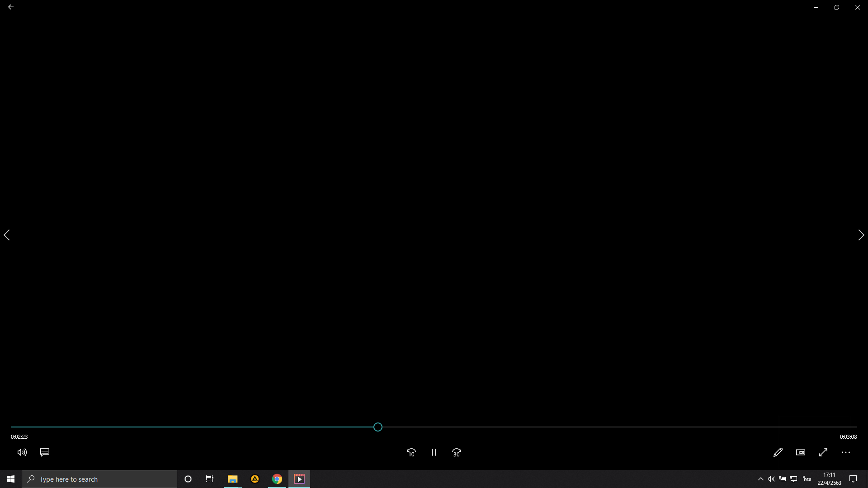868x488 pixels.
Task: Close the video player window
Action: tap(858, 7)
